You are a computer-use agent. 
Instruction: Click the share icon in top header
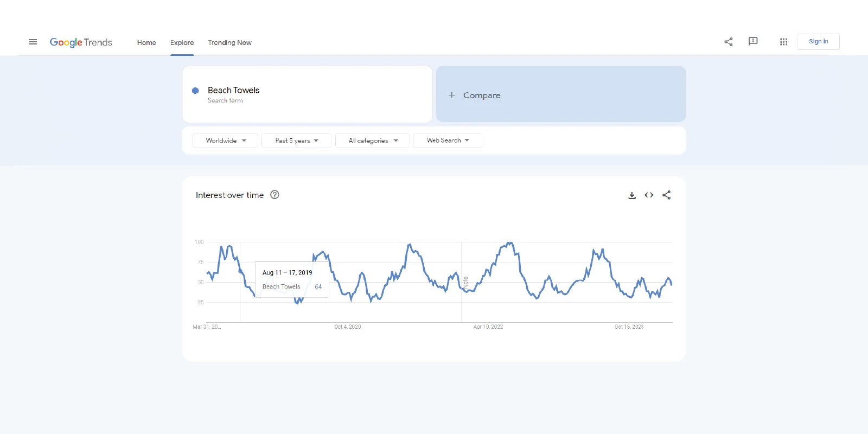[x=728, y=42]
